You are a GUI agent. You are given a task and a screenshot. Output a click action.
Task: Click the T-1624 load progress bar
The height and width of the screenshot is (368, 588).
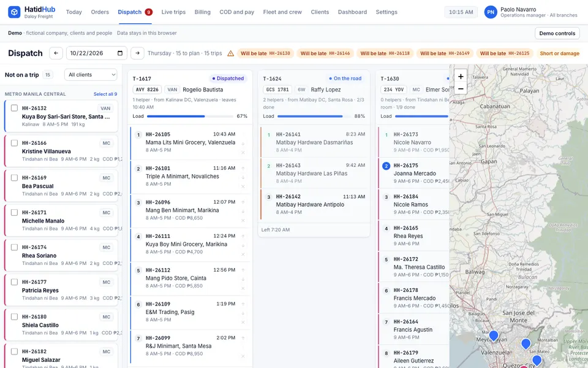tap(314, 117)
